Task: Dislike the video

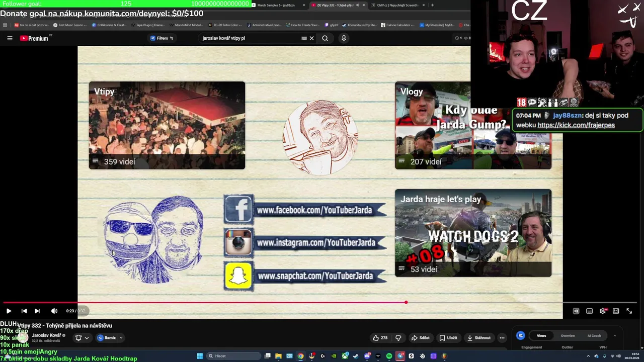Action: pos(398,338)
